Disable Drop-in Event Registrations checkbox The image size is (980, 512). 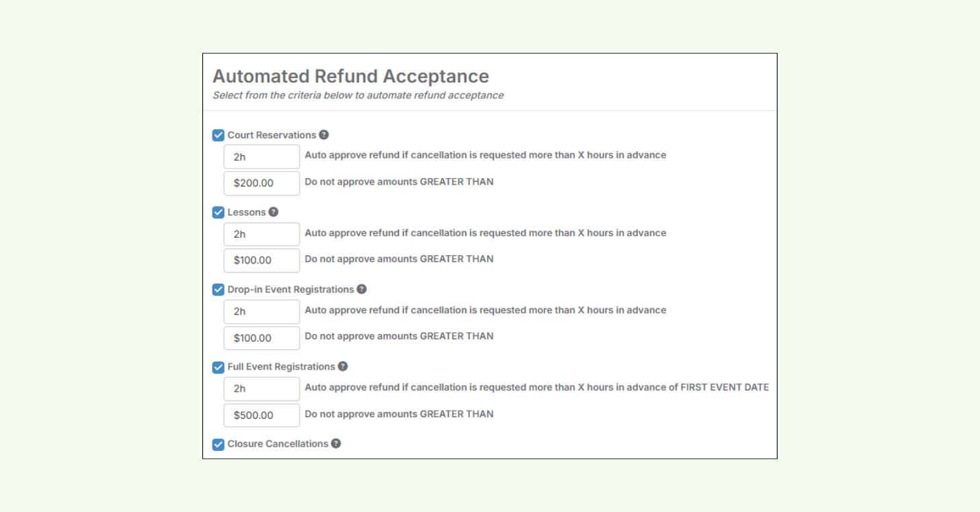click(218, 290)
